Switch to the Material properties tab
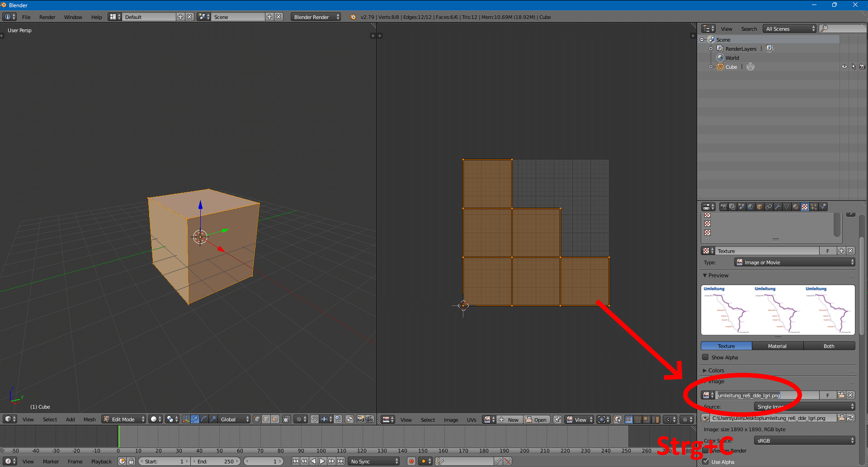The height and width of the screenshot is (467, 868). [x=796, y=207]
